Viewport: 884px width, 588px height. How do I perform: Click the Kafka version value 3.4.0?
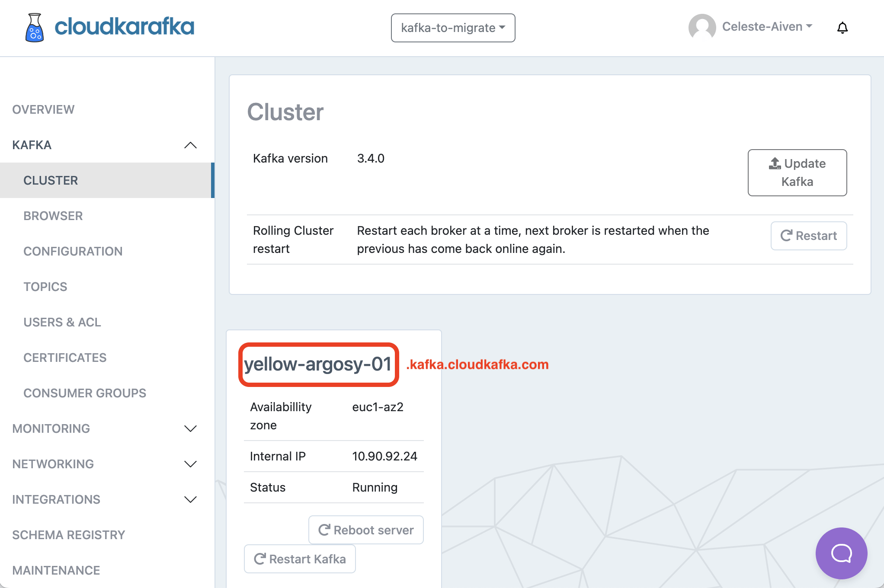371,158
